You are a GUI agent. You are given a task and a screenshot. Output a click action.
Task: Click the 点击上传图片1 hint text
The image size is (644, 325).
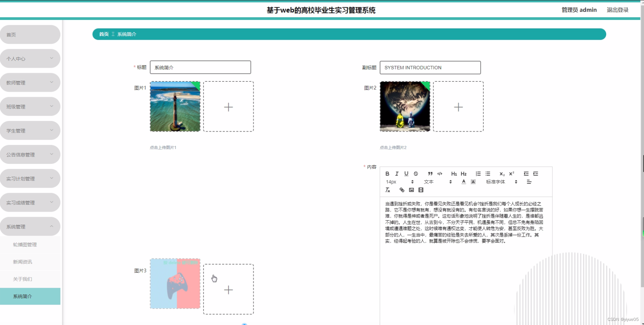(x=163, y=147)
